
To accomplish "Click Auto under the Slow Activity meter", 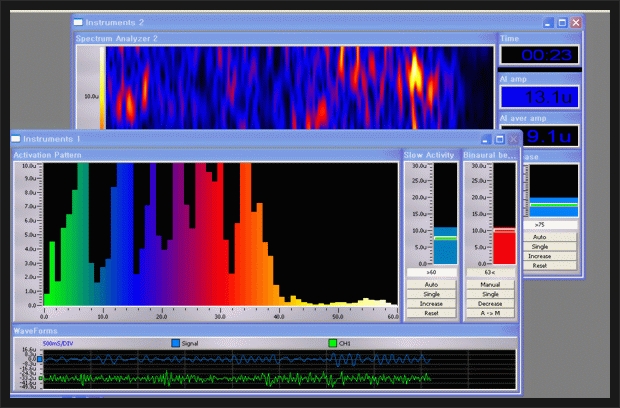I will point(431,285).
